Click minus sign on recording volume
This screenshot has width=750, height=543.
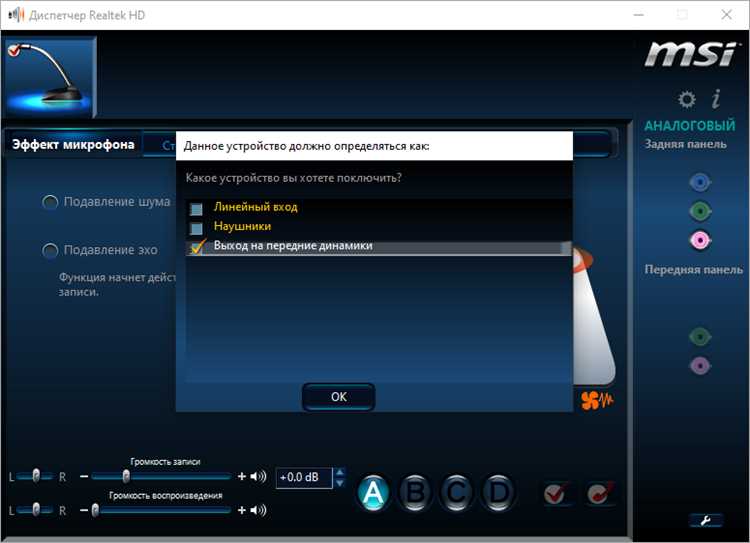tap(84, 477)
